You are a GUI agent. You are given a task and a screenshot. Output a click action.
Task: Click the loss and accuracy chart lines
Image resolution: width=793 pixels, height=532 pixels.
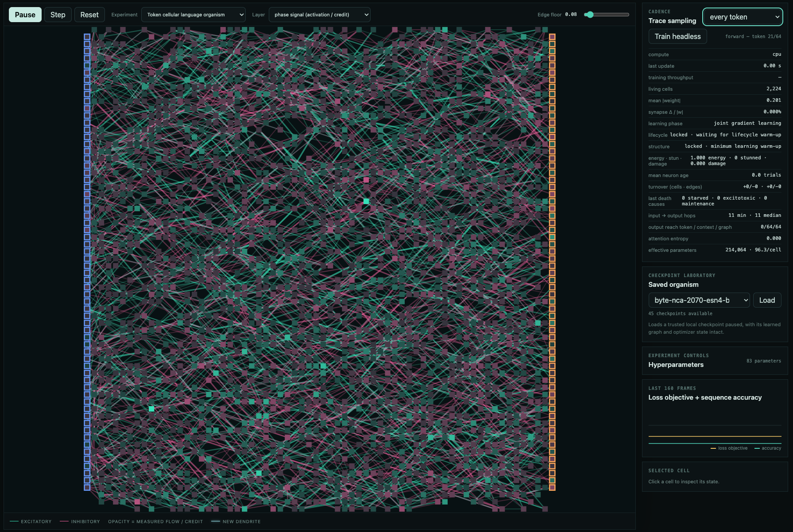pyautogui.click(x=715, y=439)
